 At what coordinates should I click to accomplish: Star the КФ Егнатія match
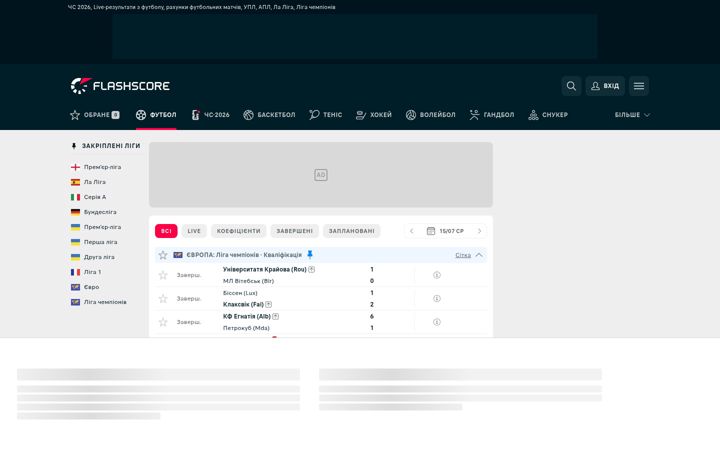[163, 322]
